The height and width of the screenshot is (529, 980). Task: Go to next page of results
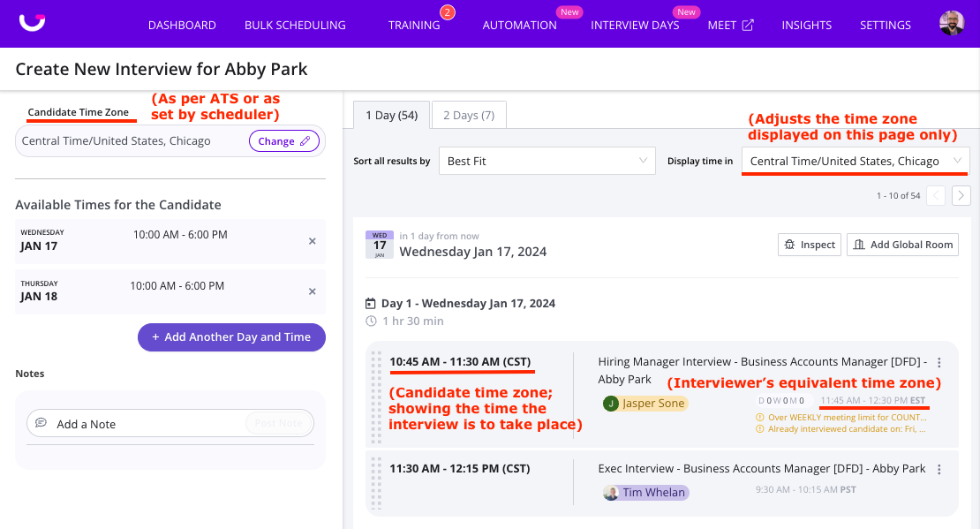click(x=961, y=195)
